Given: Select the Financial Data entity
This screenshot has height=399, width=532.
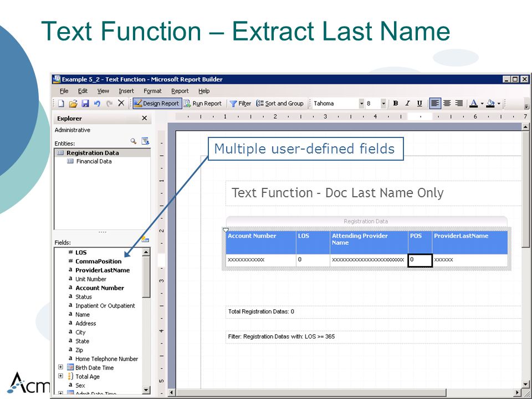Looking at the screenshot, I should click(x=90, y=161).
